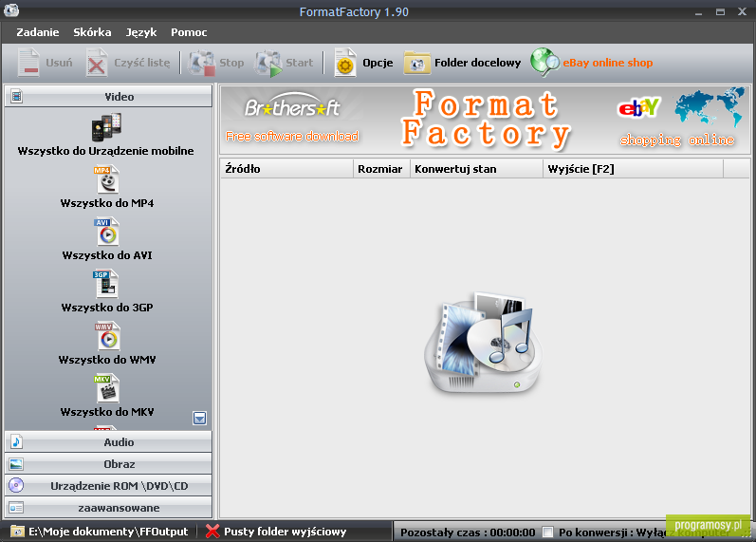Click the Start conversion icon
The width and height of the screenshot is (756, 542).
(x=268, y=63)
